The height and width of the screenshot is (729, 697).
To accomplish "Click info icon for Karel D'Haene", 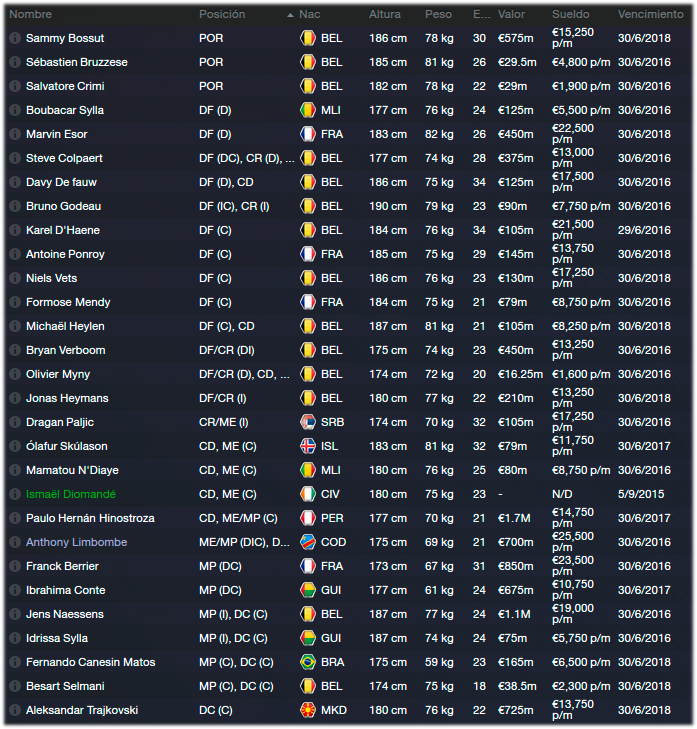I will (15, 230).
